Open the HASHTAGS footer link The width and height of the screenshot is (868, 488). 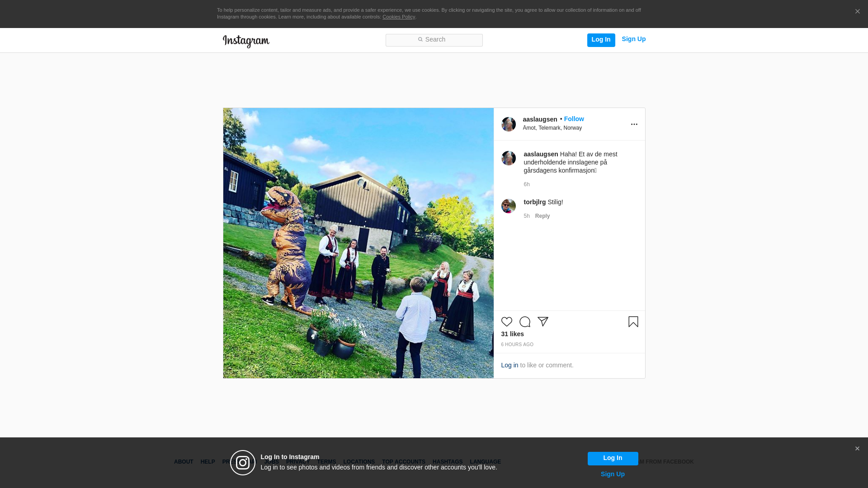click(448, 462)
